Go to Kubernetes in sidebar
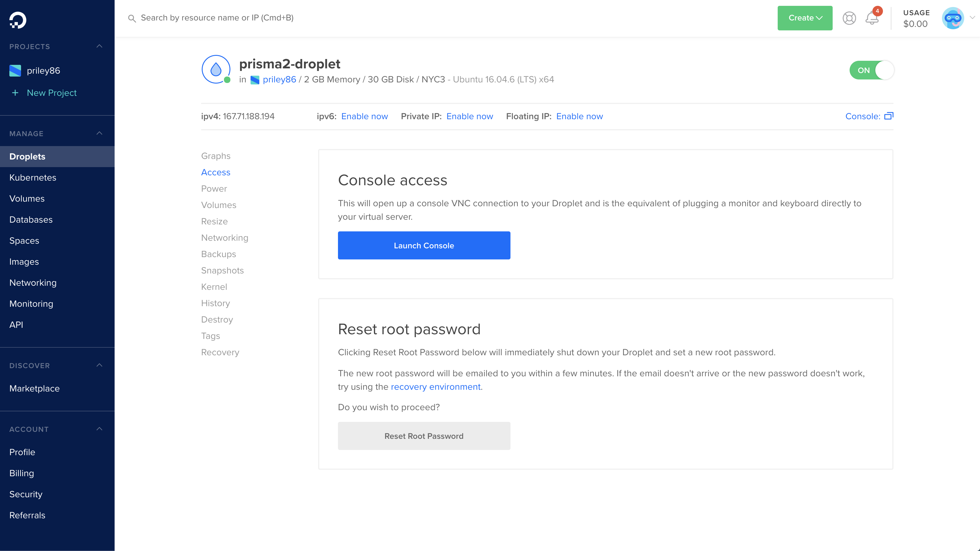 (33, 178)
